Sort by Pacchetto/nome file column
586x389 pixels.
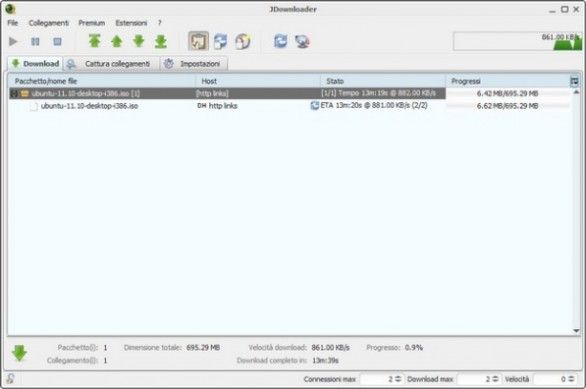point(102,81)
